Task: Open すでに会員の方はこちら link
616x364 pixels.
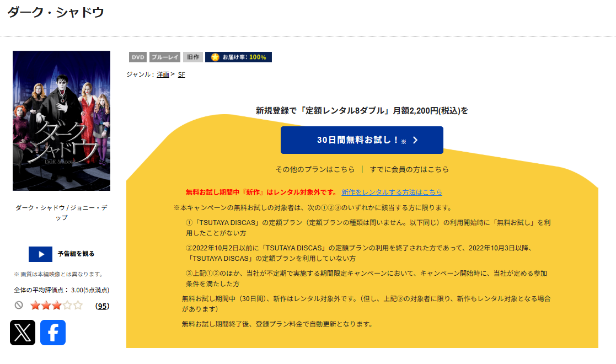Action: tap(409, 169)
